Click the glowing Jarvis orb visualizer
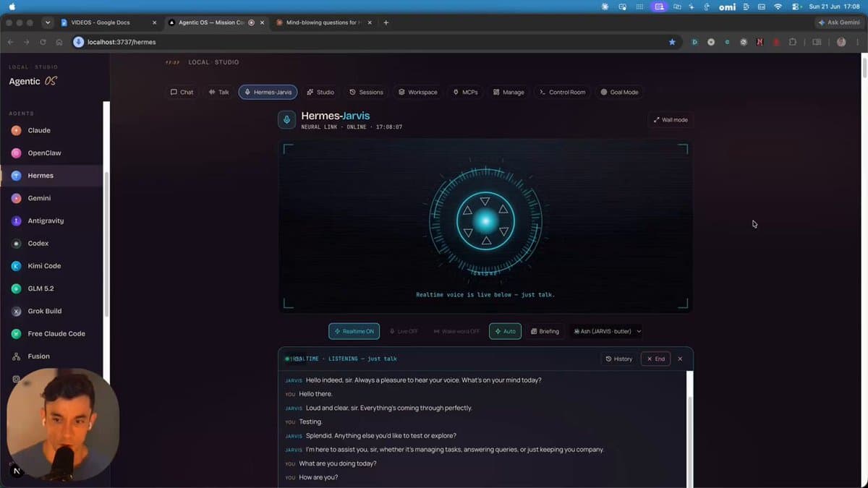Screen dimensions: 868x488 485,220
